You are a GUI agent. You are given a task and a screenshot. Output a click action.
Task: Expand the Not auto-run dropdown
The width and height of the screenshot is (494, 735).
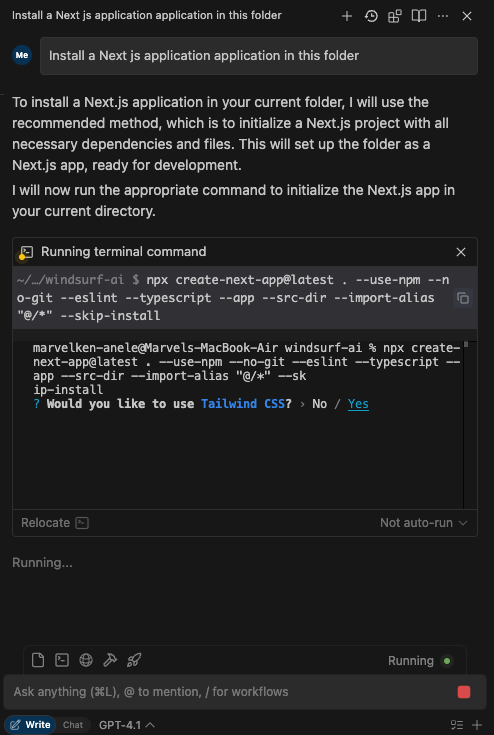(424, 523)
